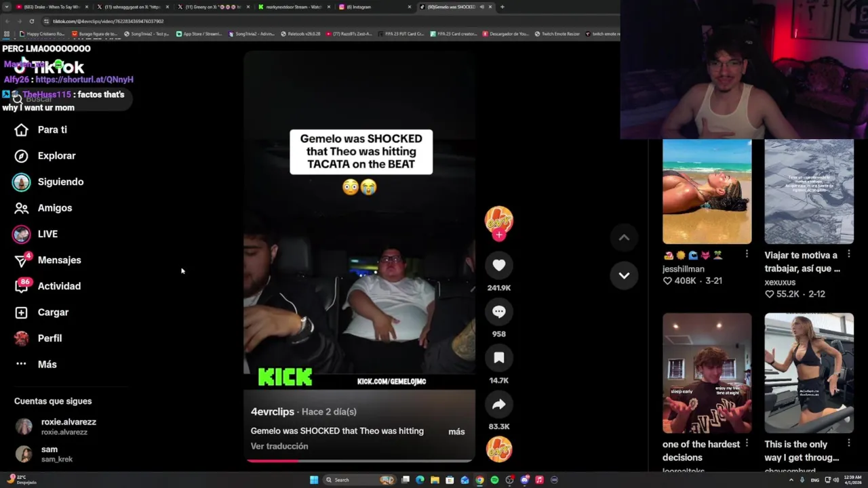Open jesshillman username link
This screenshot has width=868, height=488.
point(683,269)
